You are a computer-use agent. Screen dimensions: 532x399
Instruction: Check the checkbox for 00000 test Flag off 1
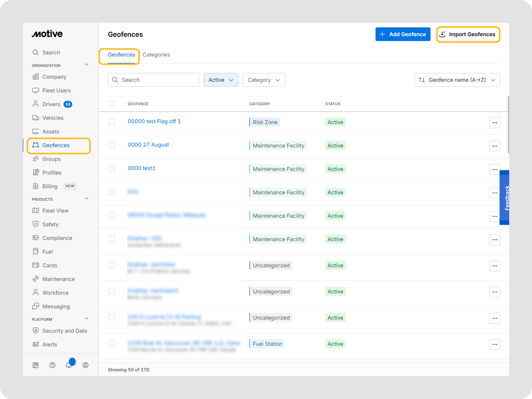coord(112,122)
